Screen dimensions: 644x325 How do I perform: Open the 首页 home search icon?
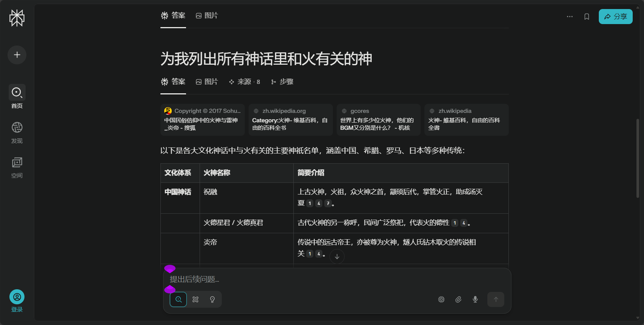tap(17, 92)
